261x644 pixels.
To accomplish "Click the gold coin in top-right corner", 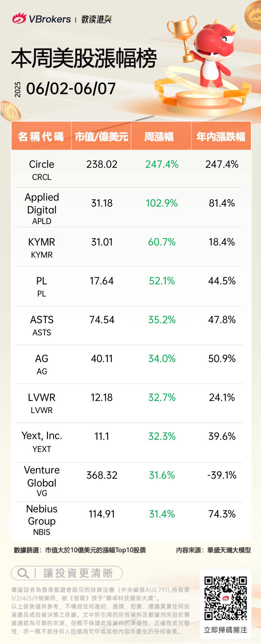I will 253,16.
